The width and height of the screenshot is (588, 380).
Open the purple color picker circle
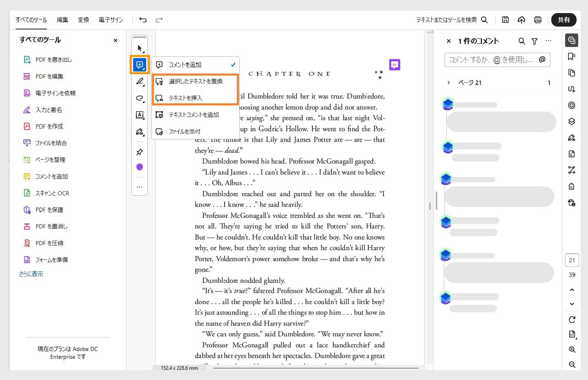(x=140, y=167)
